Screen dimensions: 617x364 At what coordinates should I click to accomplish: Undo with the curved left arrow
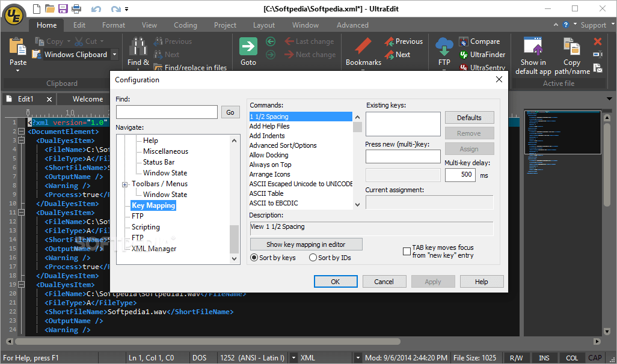coord(96,8)
